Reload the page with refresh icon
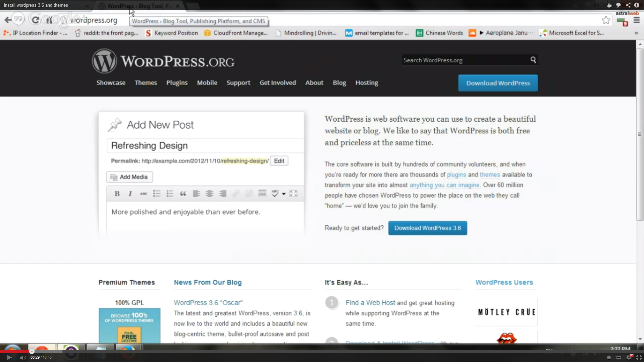Viewport: 644px width, 362px height. [35, 20]
